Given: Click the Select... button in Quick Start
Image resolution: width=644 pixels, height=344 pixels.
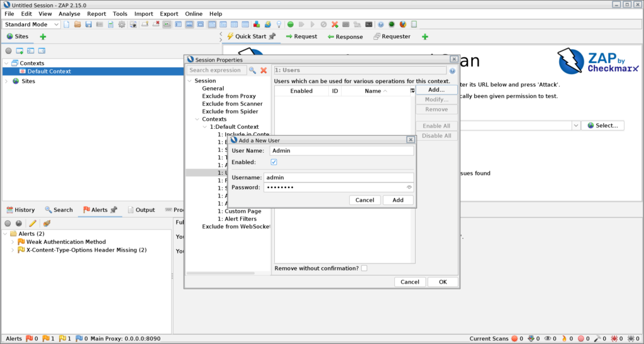Looking at the screenshot, I should point(602,126).
